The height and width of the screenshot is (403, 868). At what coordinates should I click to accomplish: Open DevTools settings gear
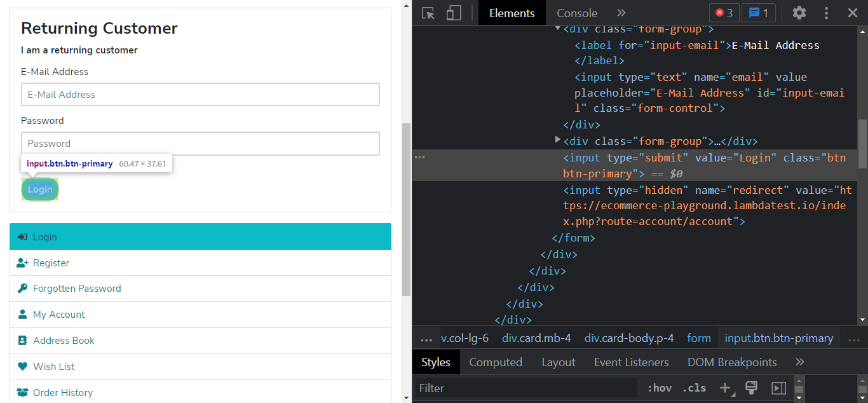click(x=799, y=13)
